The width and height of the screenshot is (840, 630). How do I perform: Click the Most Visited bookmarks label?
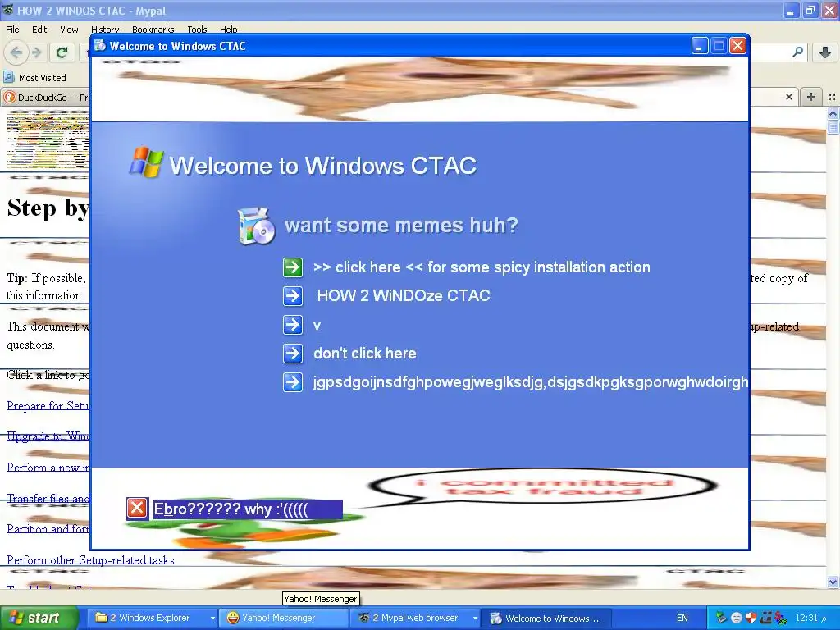pyautogui.click(x=43, y=78)
